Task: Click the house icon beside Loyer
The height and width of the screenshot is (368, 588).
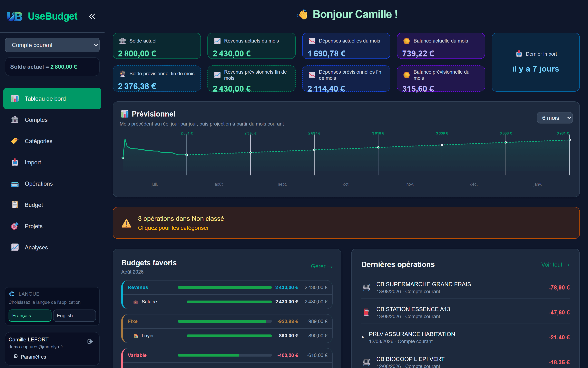Action: [x=136, y=336]
